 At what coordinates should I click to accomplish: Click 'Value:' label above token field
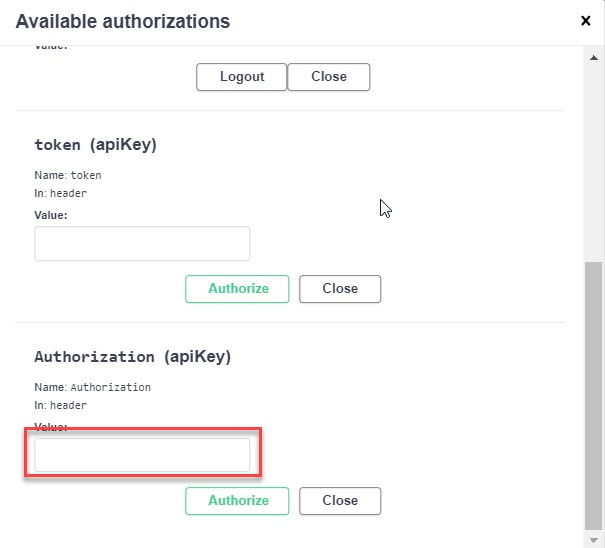[x=51, y=215]
